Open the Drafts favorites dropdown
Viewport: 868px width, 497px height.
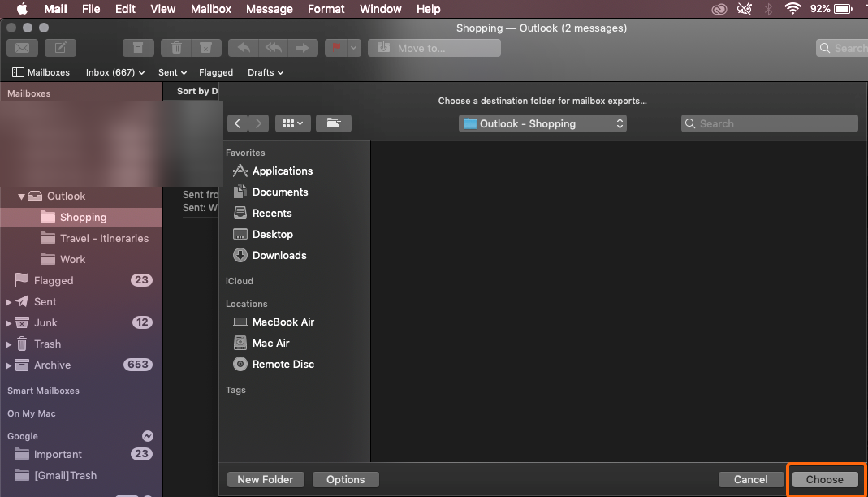(266, 72)
